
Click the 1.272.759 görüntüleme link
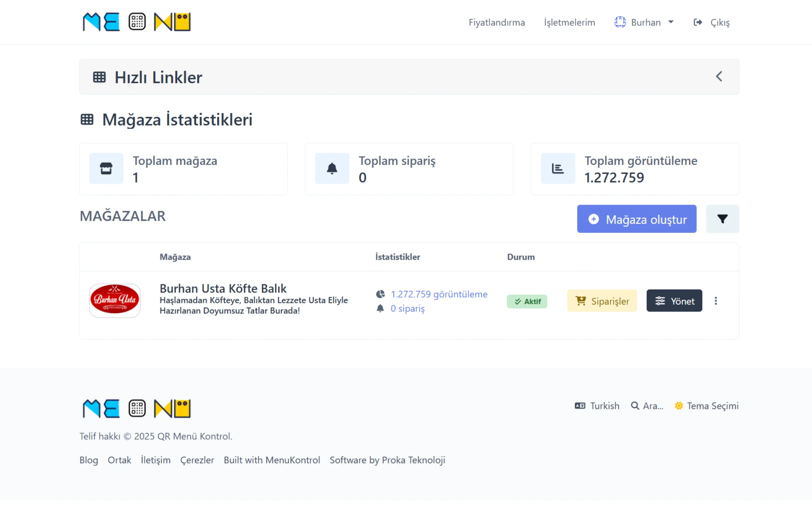coord(439,294)
